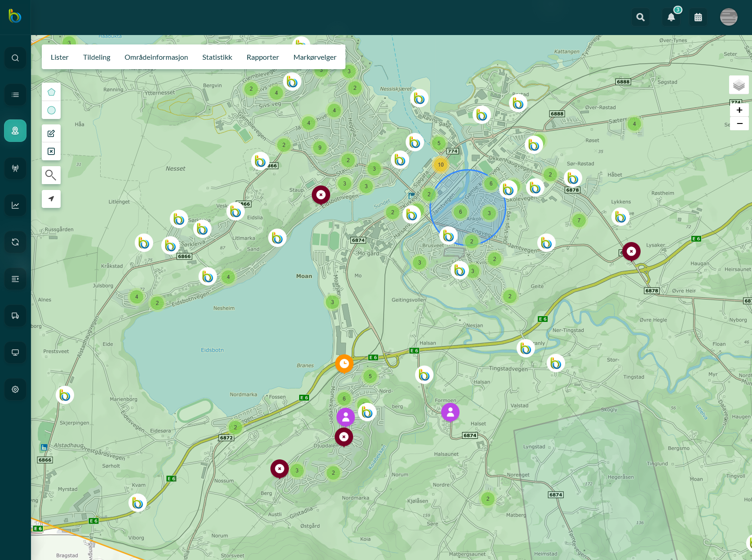Click the logo marker near Marienborg
Viewport: 752px width, 560px height.
(65, 395)
